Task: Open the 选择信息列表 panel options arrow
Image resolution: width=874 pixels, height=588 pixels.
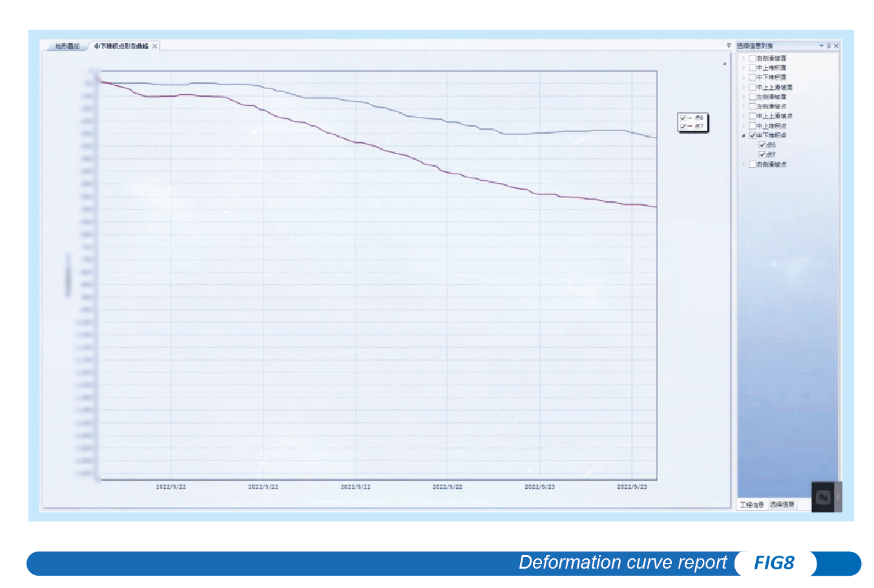Action: (821, 46)
